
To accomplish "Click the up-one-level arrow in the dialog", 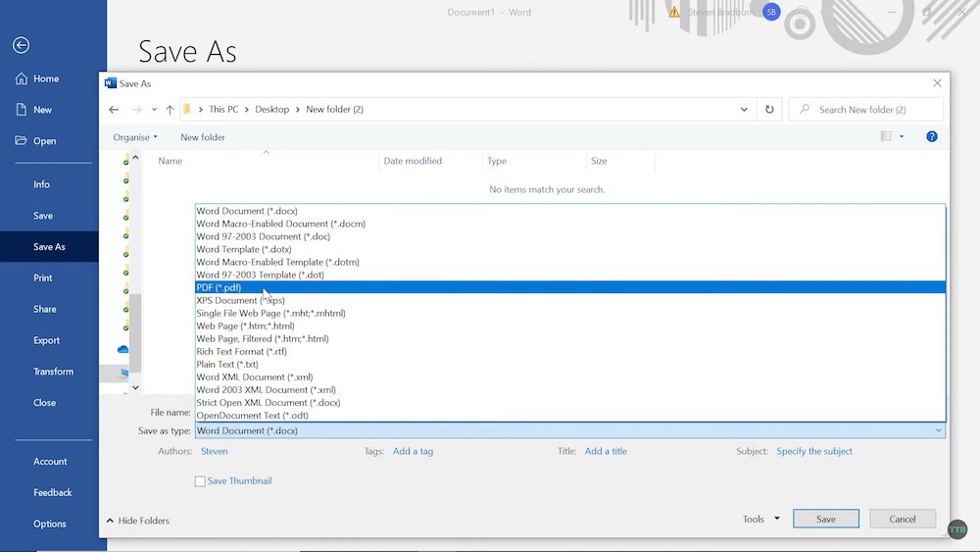I will [x=170, y=110].
